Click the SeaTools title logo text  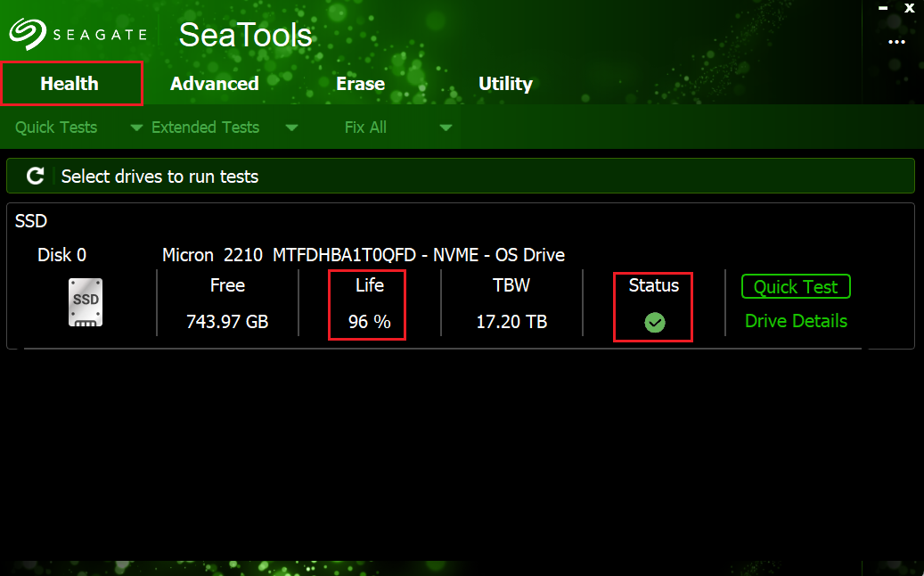click(x=245, y=35)
